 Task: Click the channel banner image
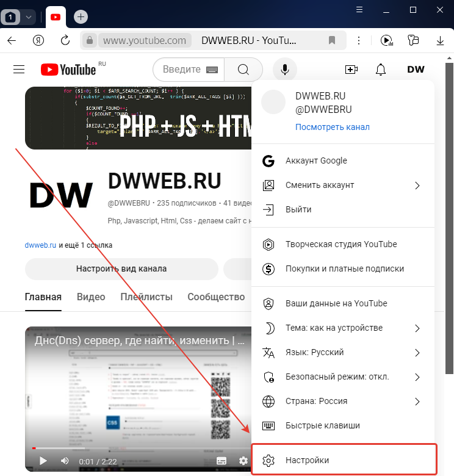[x=138, y=118]
